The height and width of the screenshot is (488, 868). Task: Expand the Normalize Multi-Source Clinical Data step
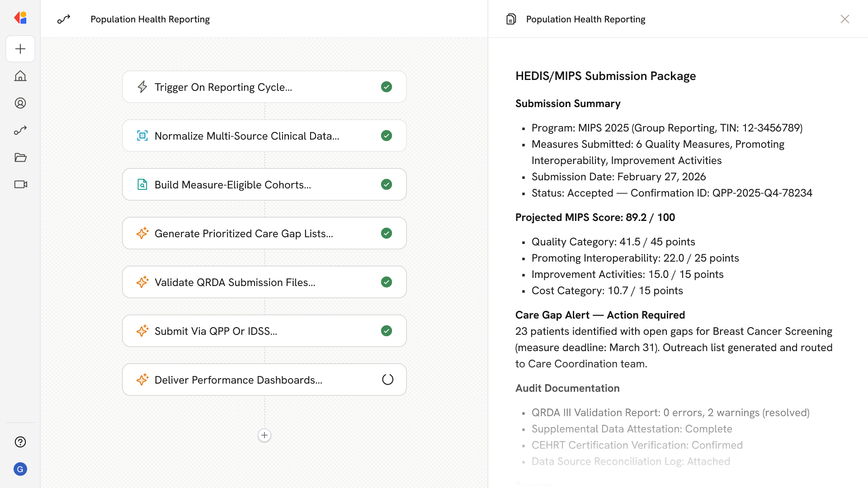246,136
